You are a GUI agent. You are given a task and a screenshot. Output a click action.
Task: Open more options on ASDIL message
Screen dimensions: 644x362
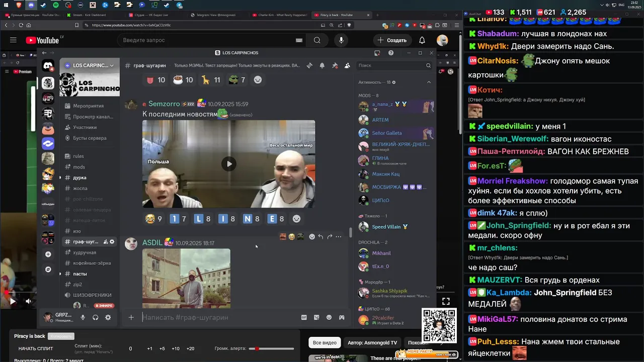(x=339, y=236)
